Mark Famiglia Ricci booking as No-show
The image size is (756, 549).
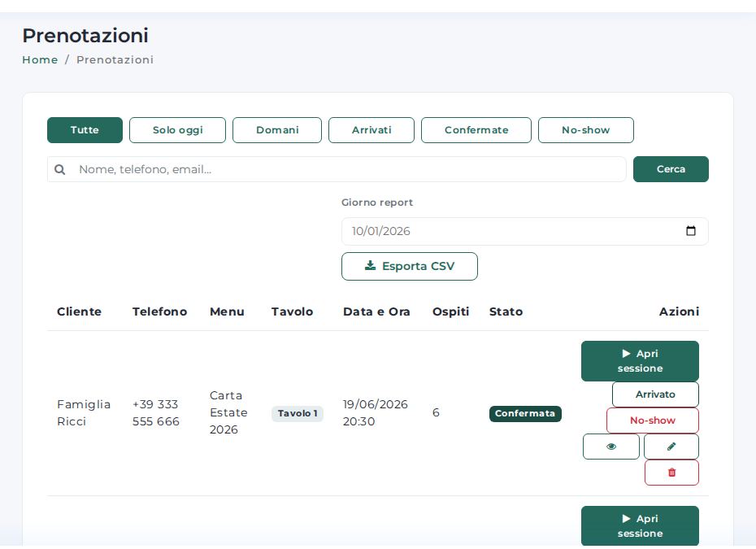[652, 420]
